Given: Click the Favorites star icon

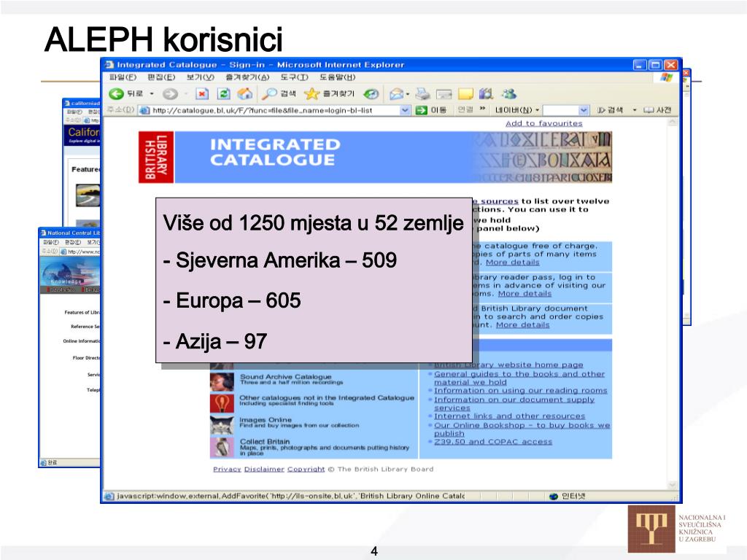Looking at the screenshot, I should (x=311, y=94).
